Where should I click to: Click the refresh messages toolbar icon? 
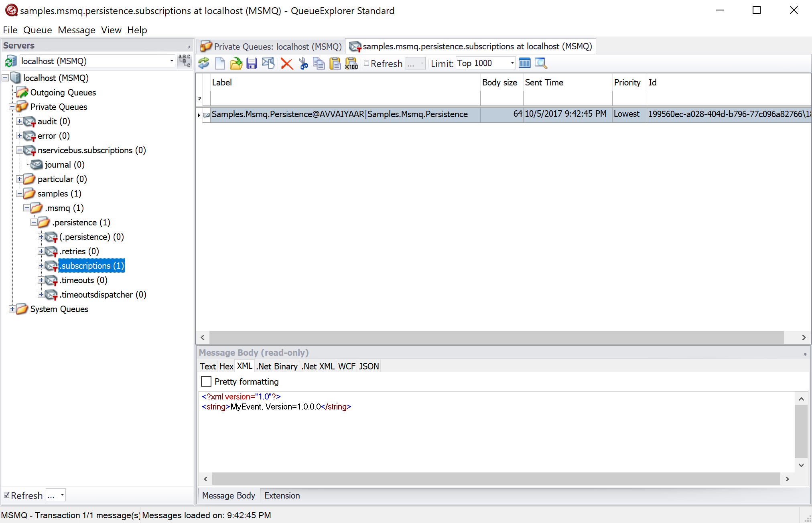(204, 63)
